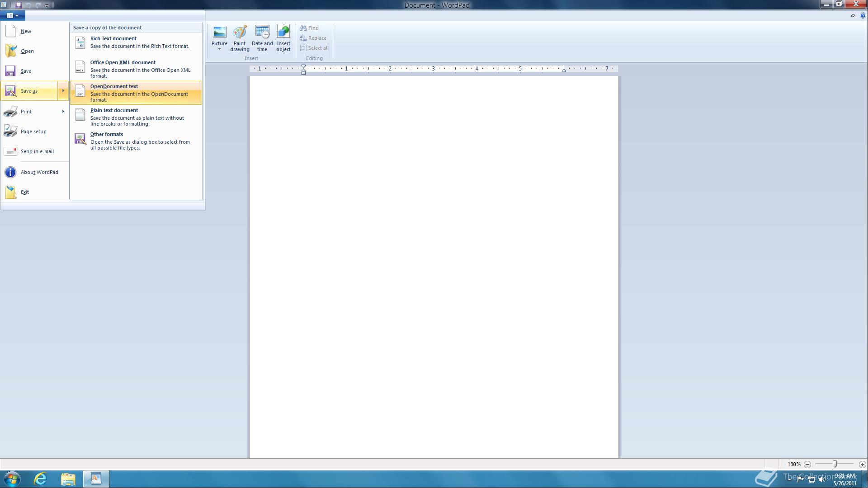Click quick access toolbar Save icon

(19, 5)
